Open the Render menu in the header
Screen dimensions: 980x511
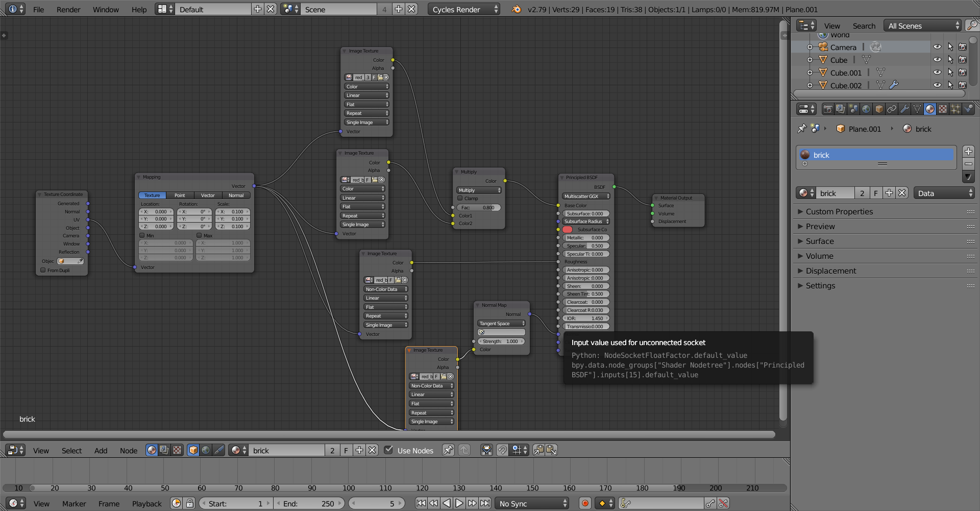pyautogui.click(x=68, y=9)
